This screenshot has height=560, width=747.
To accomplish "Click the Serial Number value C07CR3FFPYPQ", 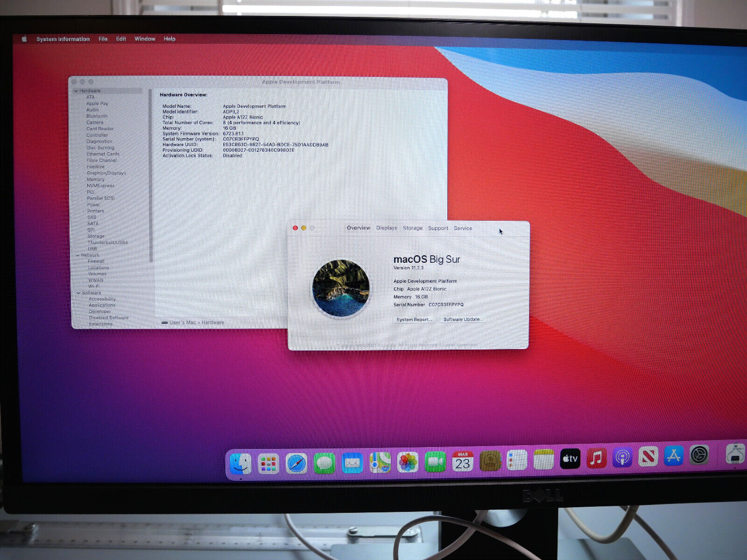I will 240,139.
